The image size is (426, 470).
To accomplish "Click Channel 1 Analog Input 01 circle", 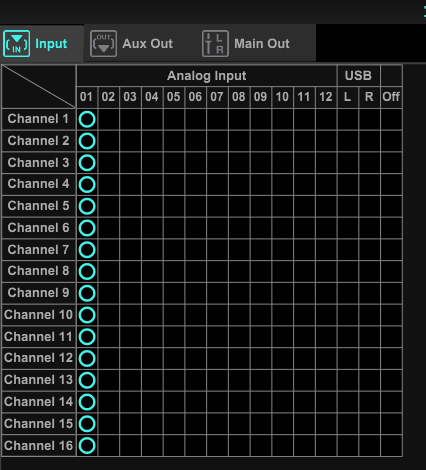I will 87,119.
